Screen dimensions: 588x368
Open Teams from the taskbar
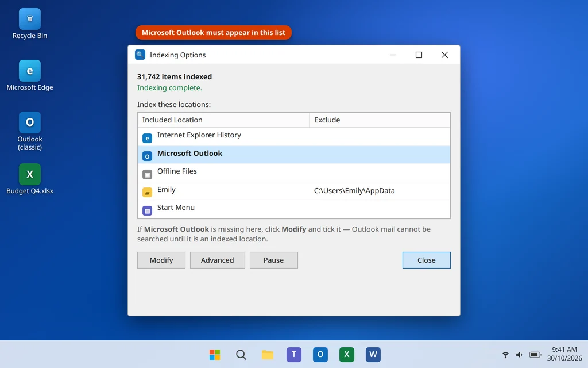pos(294,354)
